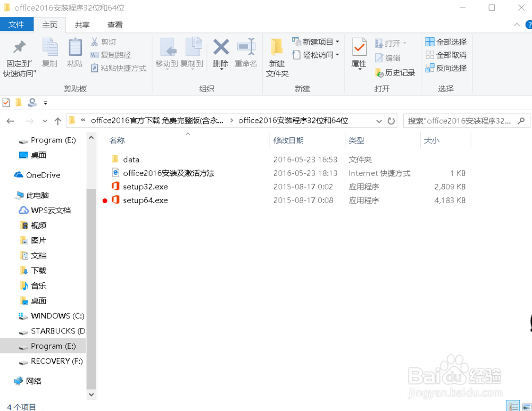The width and height of the screenshot is (532, 411).
Task: Switch to details view icon in status bar
Action: pyautogui.click(x=513, y=406)
